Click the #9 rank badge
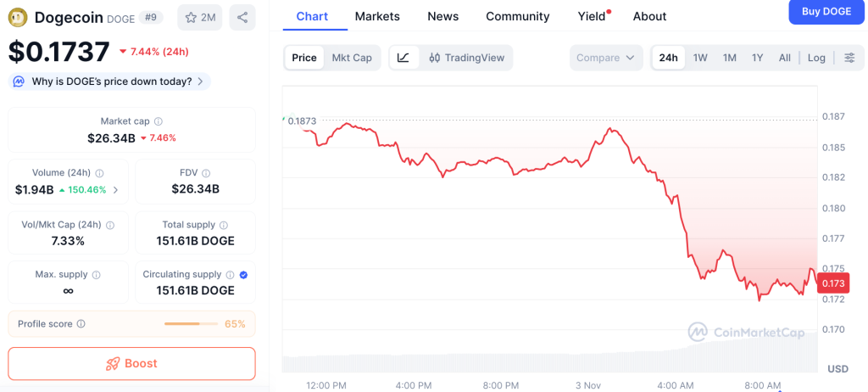The width and height of the screenshot is (868, 392). click(x=151, y=17)
